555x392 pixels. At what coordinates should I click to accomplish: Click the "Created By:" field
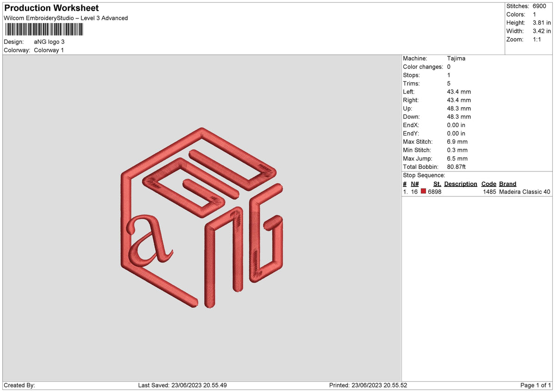(x=18, y=385)
